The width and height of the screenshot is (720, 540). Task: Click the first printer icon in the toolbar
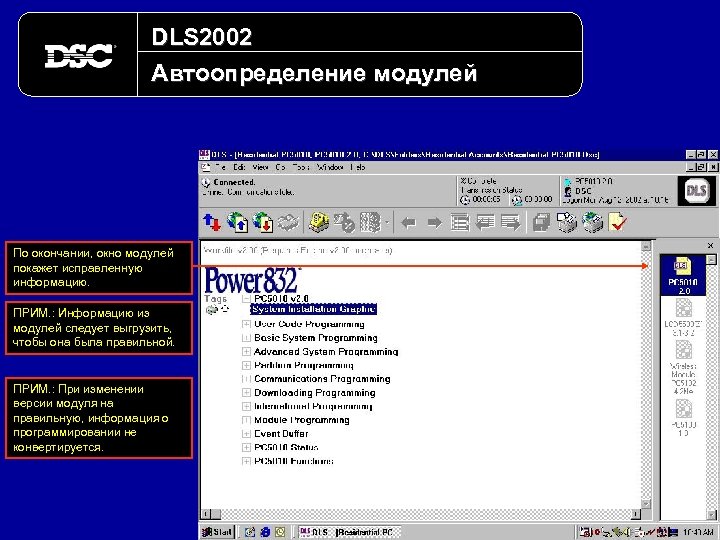tap(567, 223)
